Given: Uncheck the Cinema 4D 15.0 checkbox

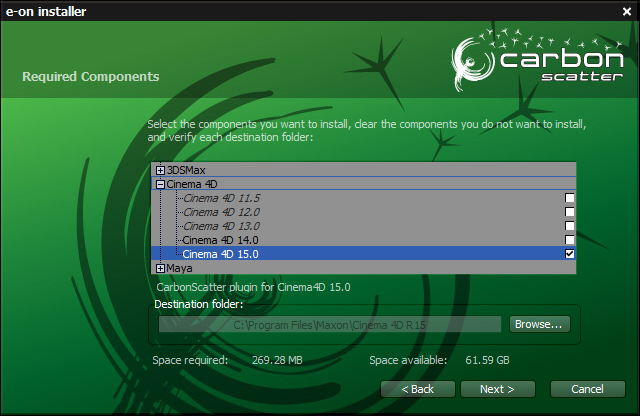Looking at the screenshot, I should tap(569, 254).
